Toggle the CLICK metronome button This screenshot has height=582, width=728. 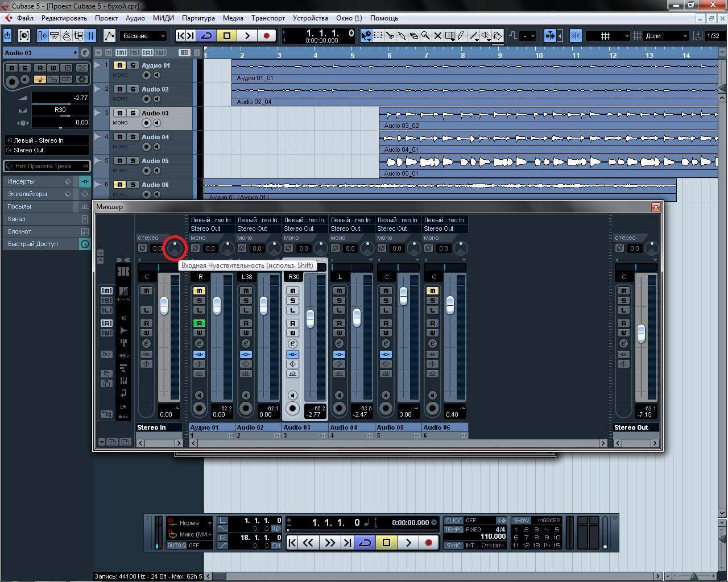[x=453, y=521]
